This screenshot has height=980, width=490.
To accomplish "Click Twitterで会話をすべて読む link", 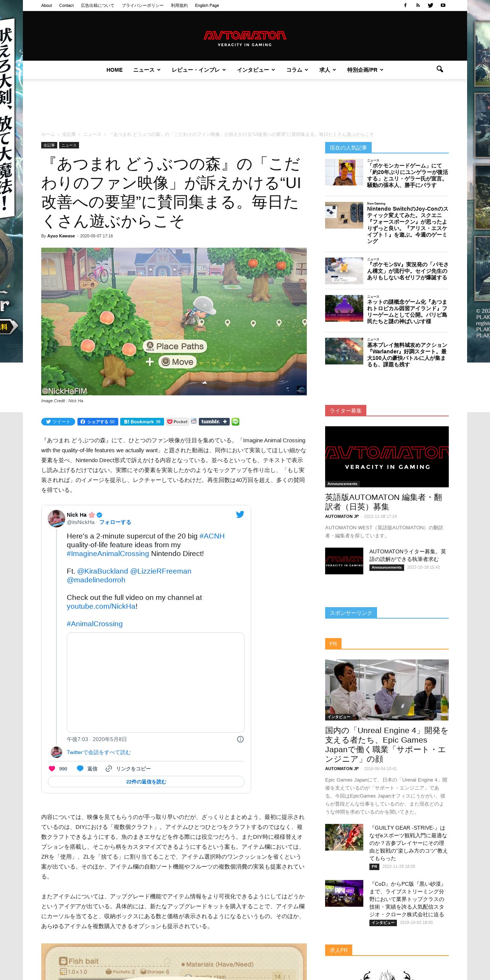I will click(98, 752).
